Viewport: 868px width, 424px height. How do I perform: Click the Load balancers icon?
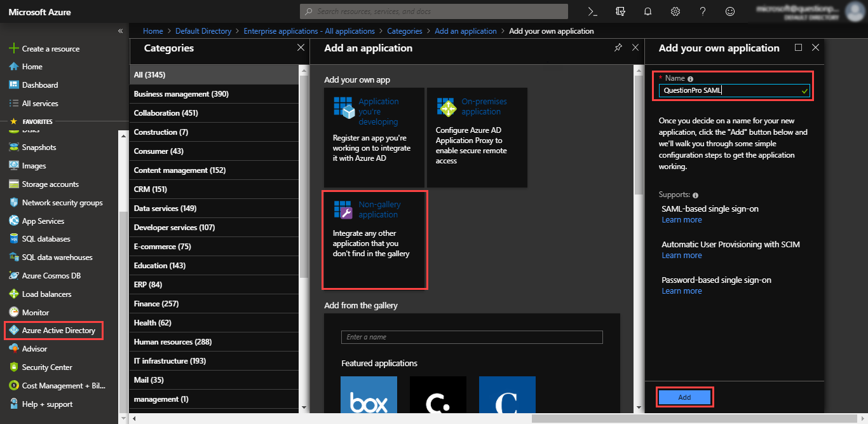point(14,294)
